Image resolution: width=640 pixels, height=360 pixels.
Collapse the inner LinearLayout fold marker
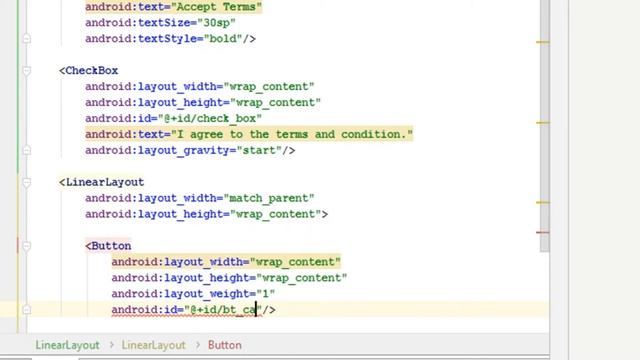pyautogui.click(x=27, y=182)
